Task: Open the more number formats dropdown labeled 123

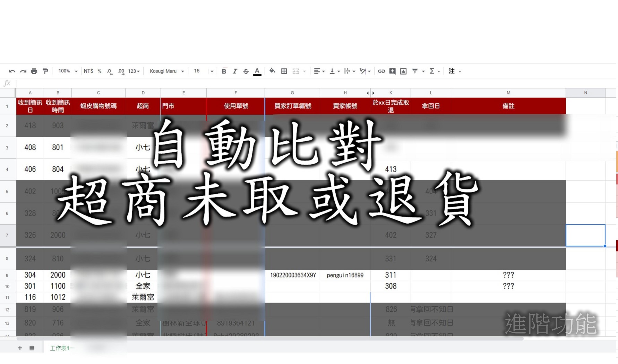Action: pyautogui.click(x=133, y=71)
